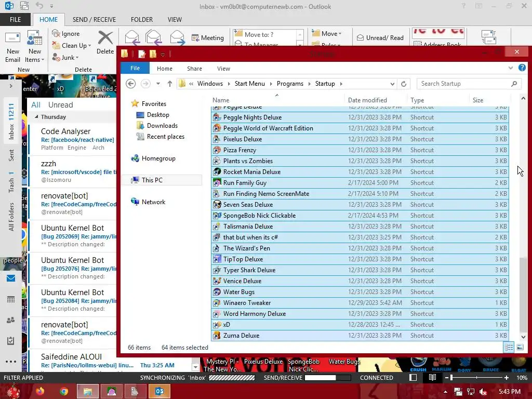Click Outlook zoom slider handle
Viewport: 532px width, 399px height.
pyautogui.click(x=451, y=378)
